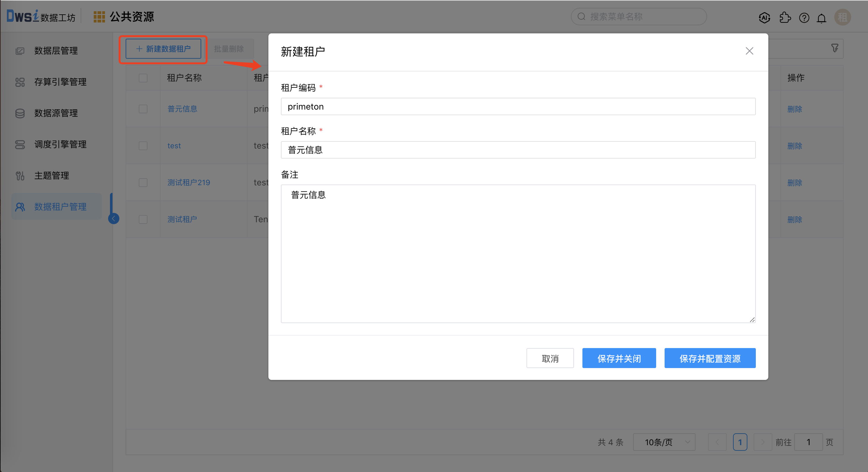Click the filter funnel icon above the table
Screen dimensions: 868x472
pos(835,48)
